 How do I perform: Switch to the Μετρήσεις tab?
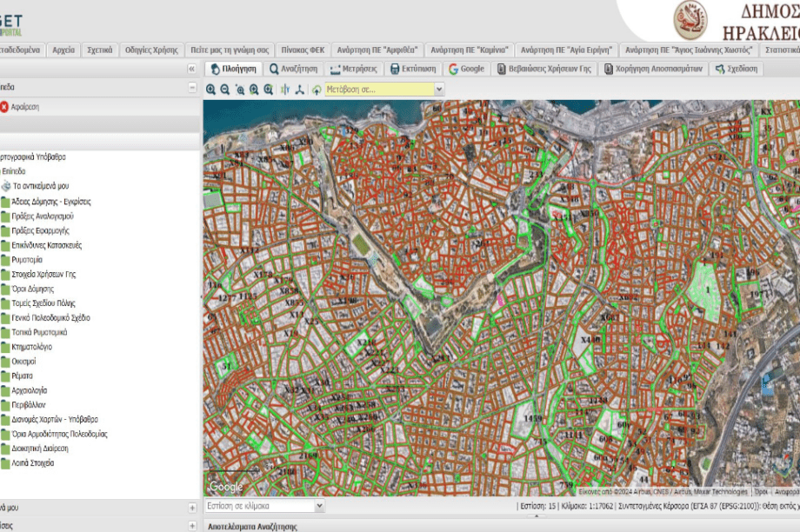353,69
